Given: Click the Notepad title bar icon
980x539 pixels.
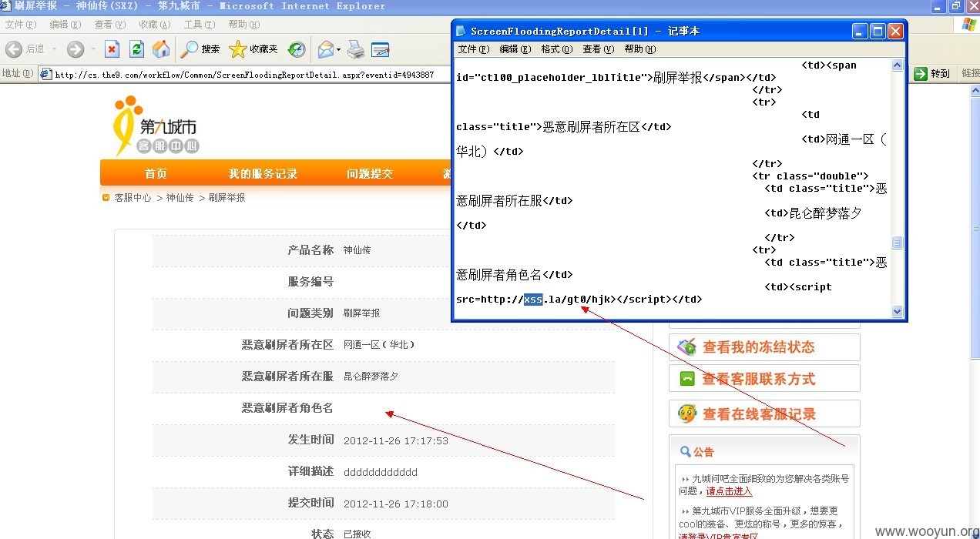Looking at the screenshot, I should (461, 32).
